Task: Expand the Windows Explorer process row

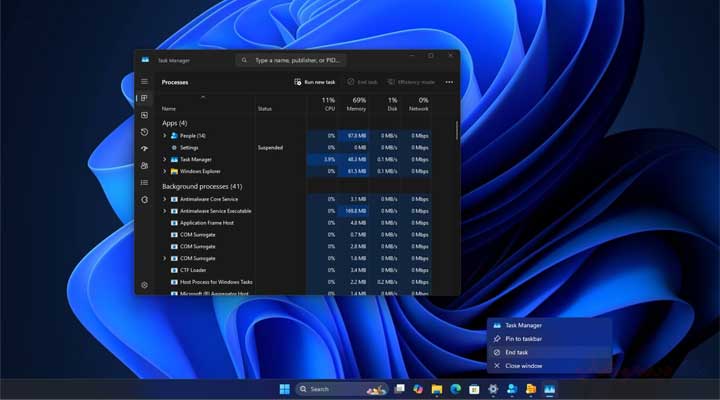Action: pyautogui.click(x=165, y=171)
